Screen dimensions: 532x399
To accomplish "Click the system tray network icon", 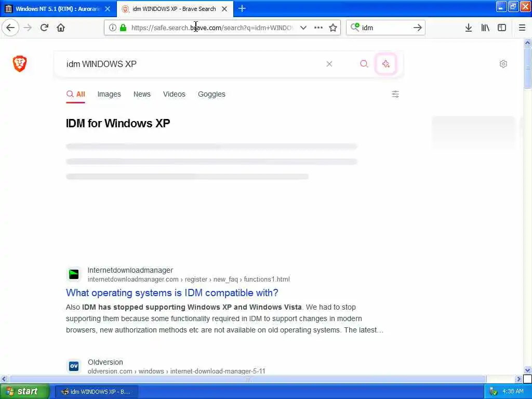I will click(494, 392).
